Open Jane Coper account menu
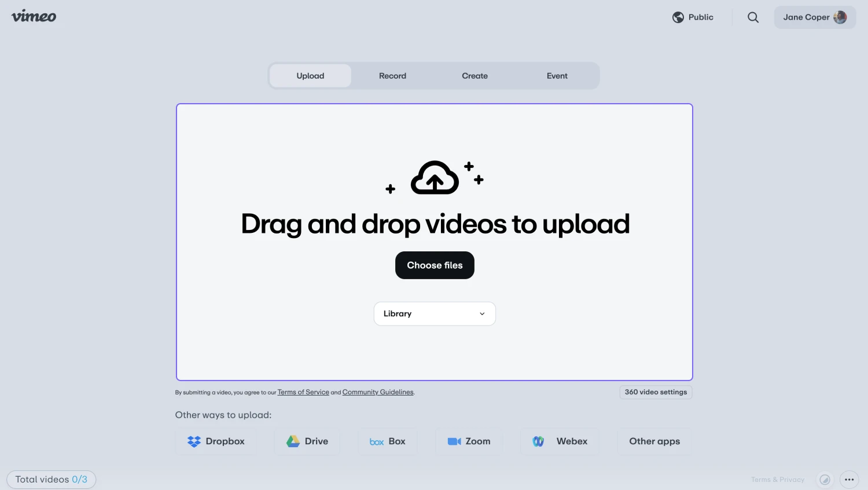Viewport: 868px width, 490px height. [814, 17]
